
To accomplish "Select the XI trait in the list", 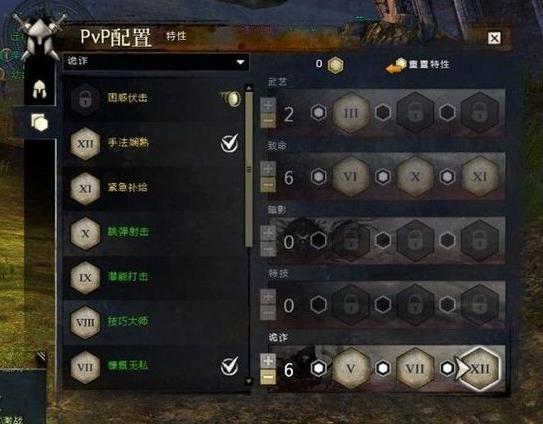I will 85,188.
